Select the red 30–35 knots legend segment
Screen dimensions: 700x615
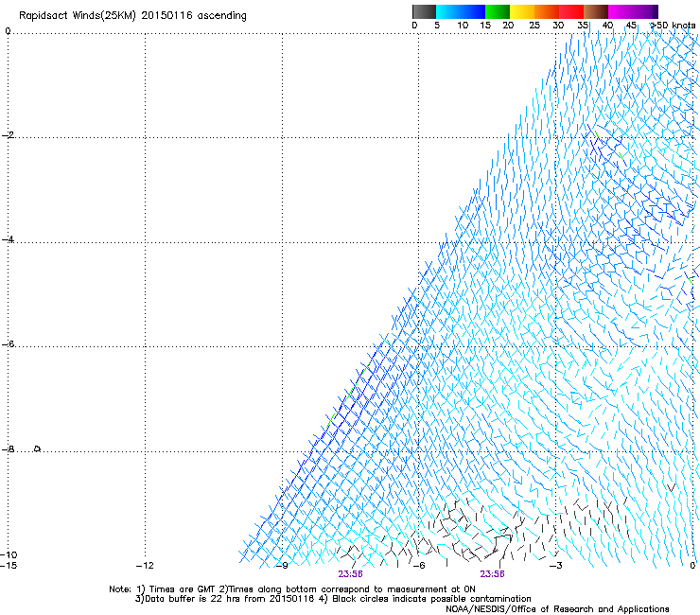coord(571,11)
